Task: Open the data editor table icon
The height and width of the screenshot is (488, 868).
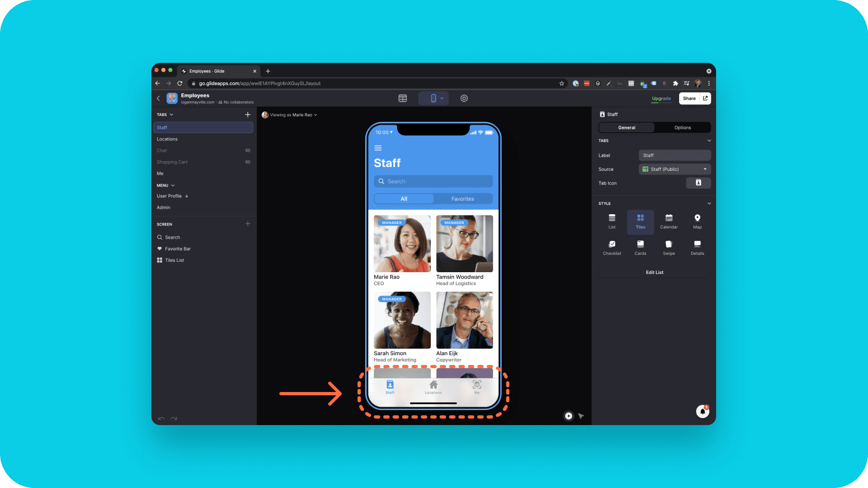Action: click(x=403, y=98)
